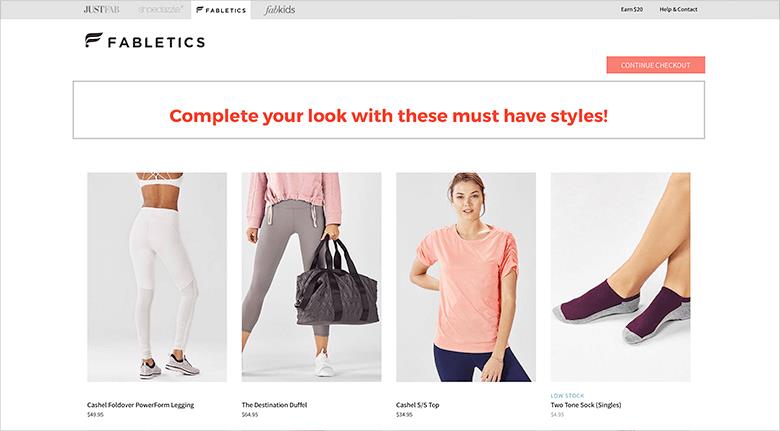Click the Cashel S/S Top product name
780x431 pixels.
pyautogui.click(x=417, y=405)
